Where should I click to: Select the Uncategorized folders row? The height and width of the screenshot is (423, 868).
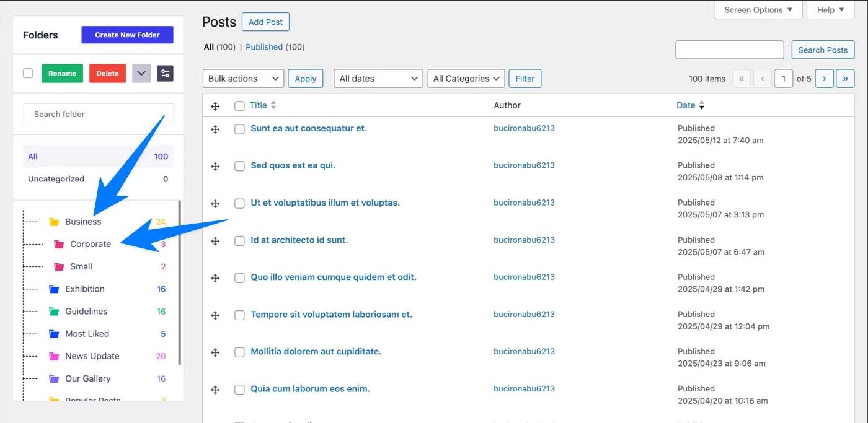[98, 179]
